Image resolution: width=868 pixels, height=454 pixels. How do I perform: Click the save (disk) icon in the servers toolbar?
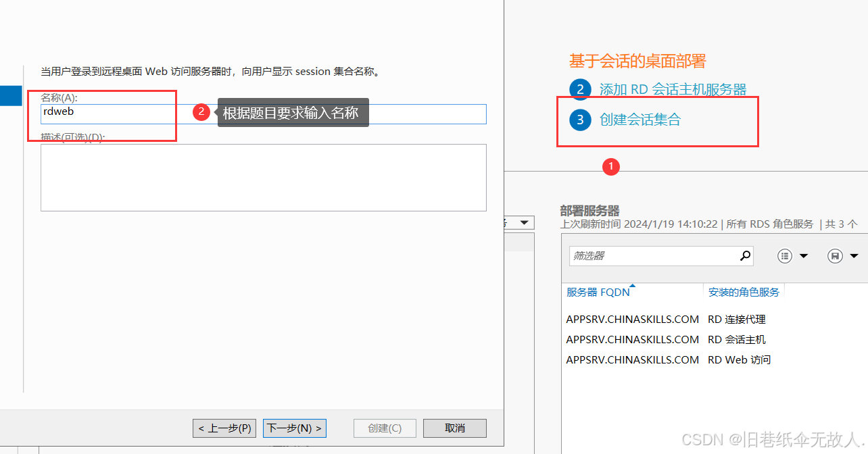(x=835, y=255)
